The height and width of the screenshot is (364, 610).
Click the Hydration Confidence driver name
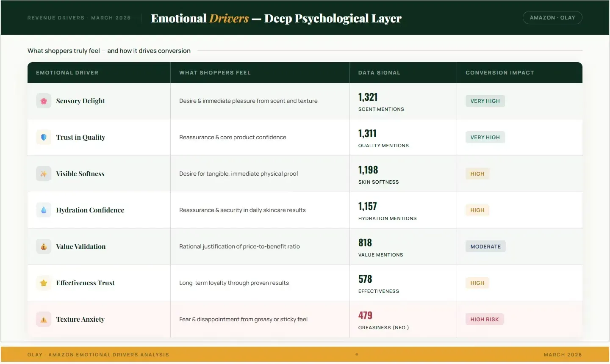(90, 210)
